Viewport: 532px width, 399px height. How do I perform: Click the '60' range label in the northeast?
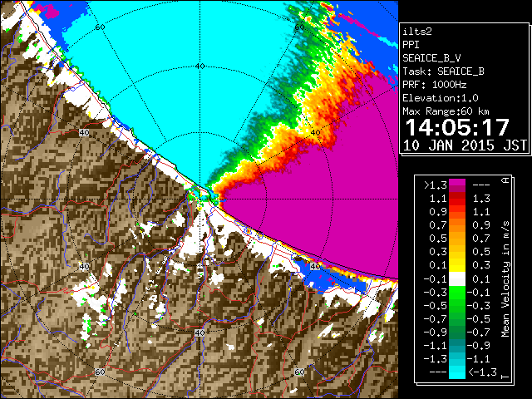(299, 27)
